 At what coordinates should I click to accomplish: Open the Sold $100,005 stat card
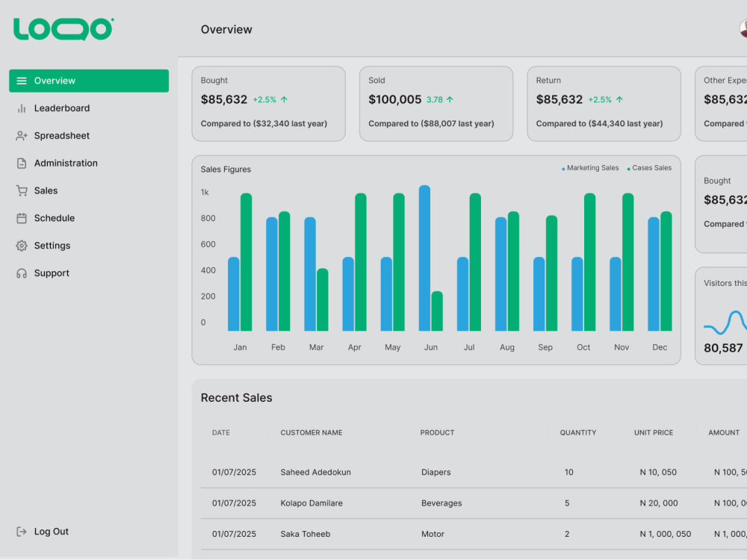[x=436, y=104]
